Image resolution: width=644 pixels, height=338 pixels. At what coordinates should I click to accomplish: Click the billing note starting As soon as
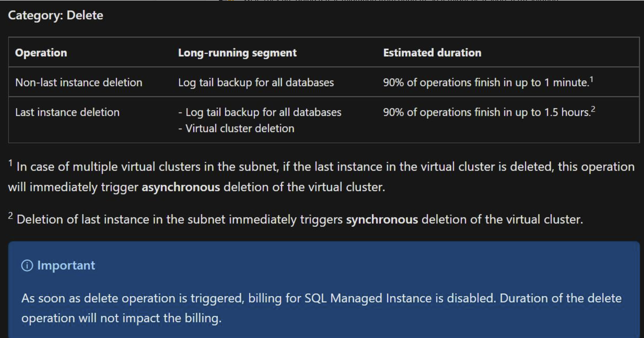coord(322,308)
